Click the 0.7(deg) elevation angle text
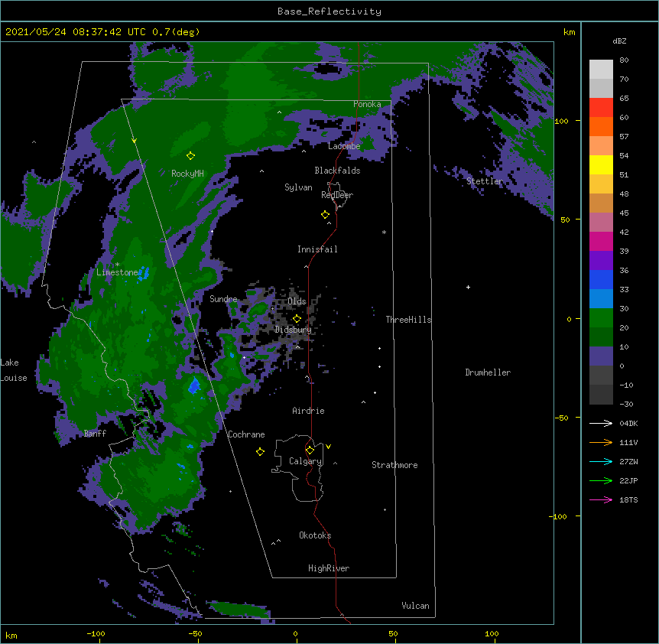Viewport: 659px width, 644px height. 176,32
